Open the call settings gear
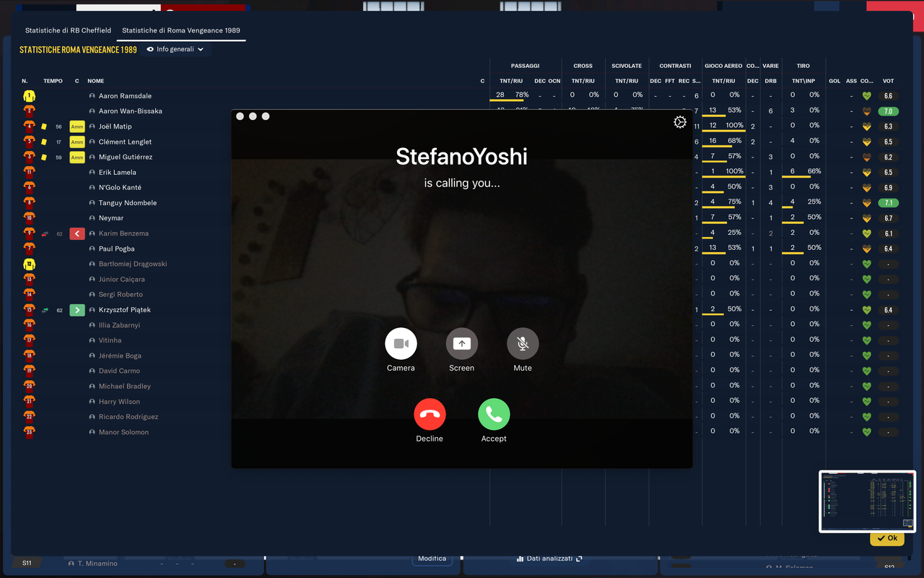Viewport: 924px width, 578px height. click(x=679, y=122)
